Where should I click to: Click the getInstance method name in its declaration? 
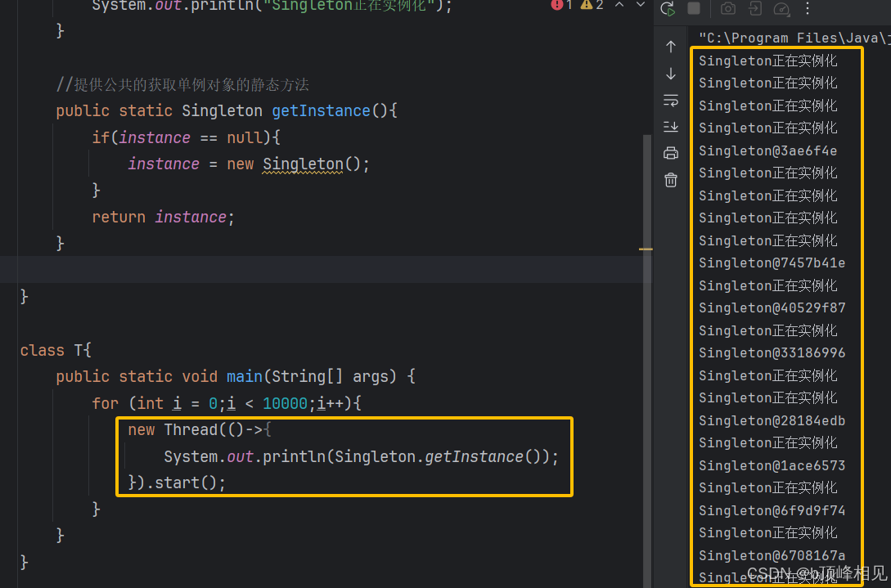pos(321,110)
